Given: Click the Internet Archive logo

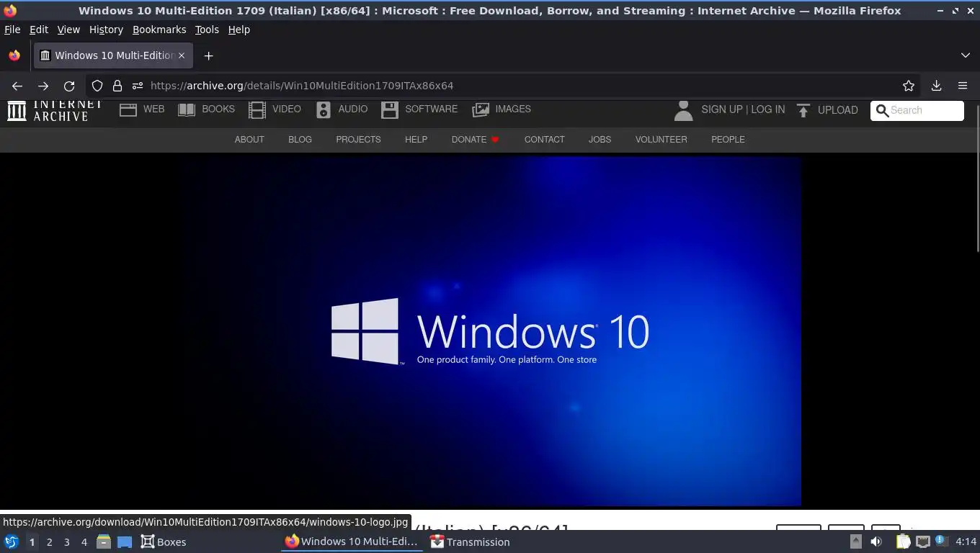Looking at the screenshot, I should pyautogui.click(x=54, y=109).
